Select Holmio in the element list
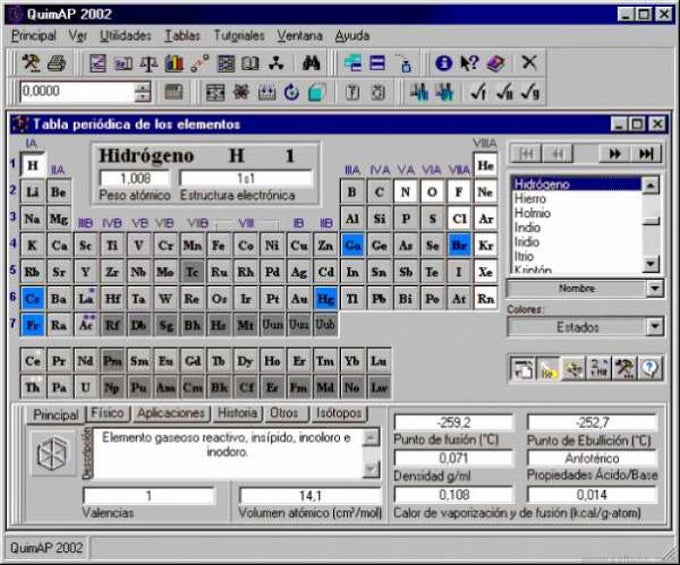680x565 pixels. [x=576, y=213]
